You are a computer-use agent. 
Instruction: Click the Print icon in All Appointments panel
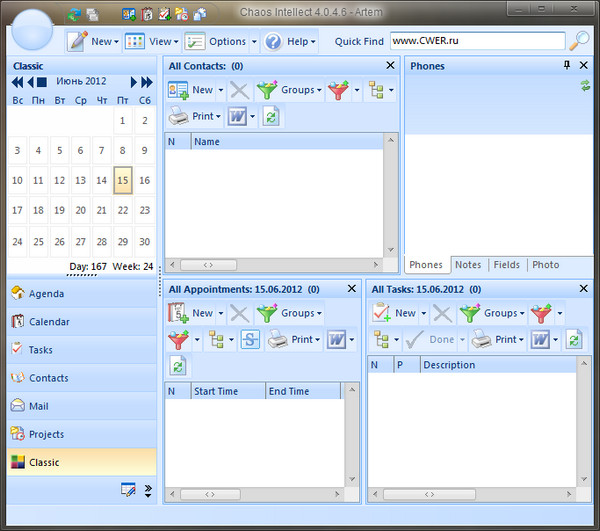[x=278, y=340]
